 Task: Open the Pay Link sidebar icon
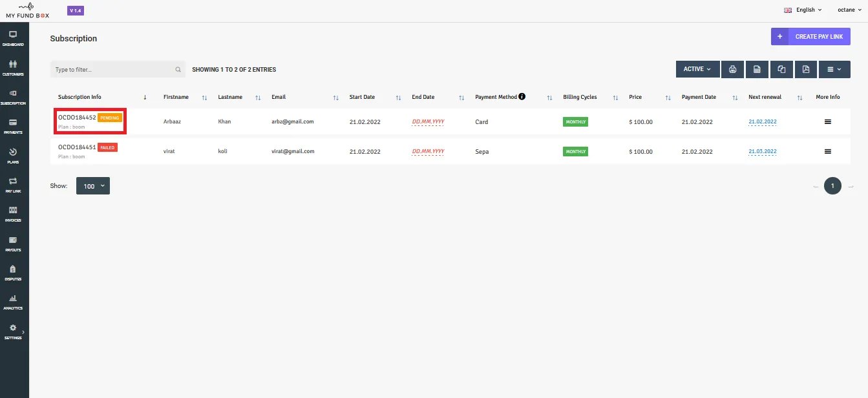point(13,185)
